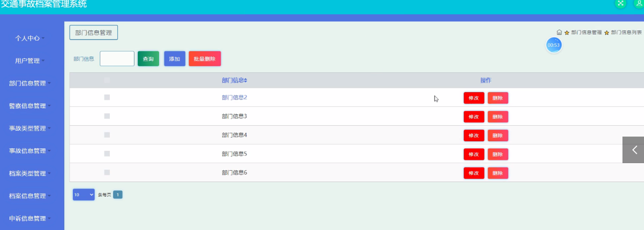The image size is (644, 230).
Task: Click the fullscreen toggle icon in header
Action: point(620,3)
